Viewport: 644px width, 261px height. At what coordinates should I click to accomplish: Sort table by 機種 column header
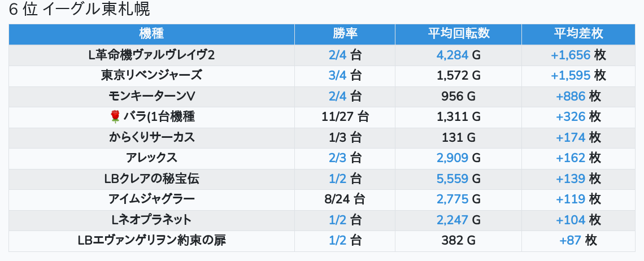click(151, 34)
